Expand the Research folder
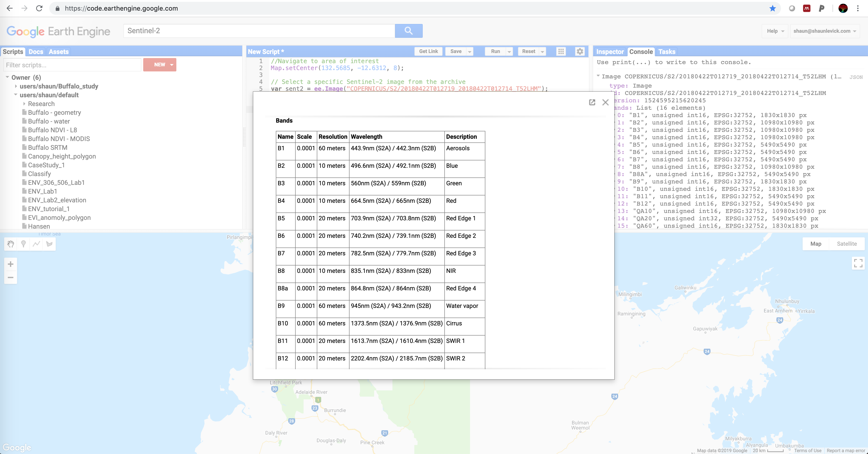The height and width of the screenshot is (454, 868). click(24, 103)
